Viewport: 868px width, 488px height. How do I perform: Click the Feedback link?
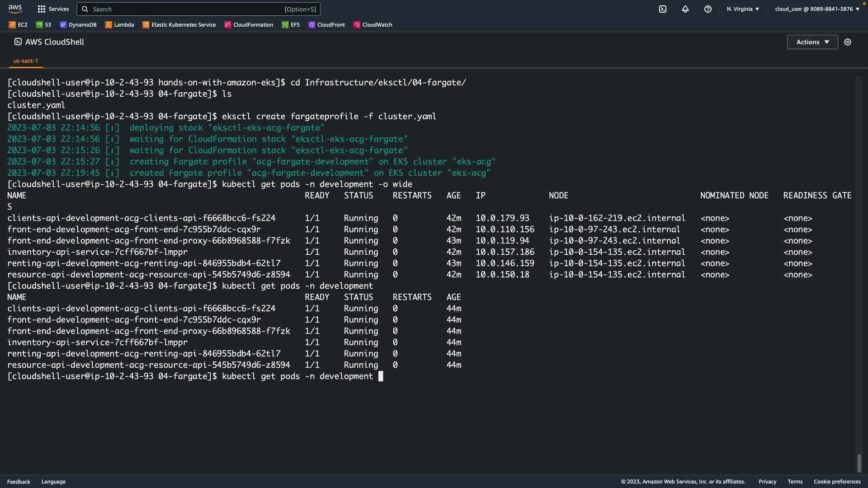(19, 482)
